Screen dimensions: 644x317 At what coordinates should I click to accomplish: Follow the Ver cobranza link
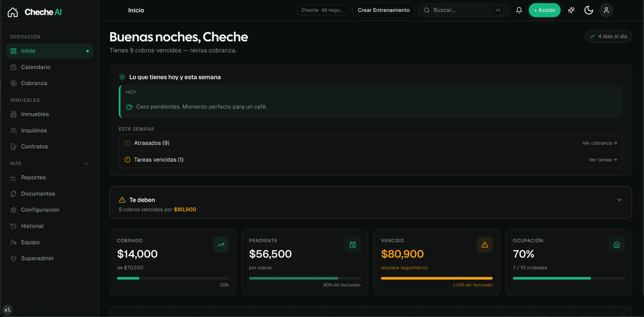click(x=600, y=143)
